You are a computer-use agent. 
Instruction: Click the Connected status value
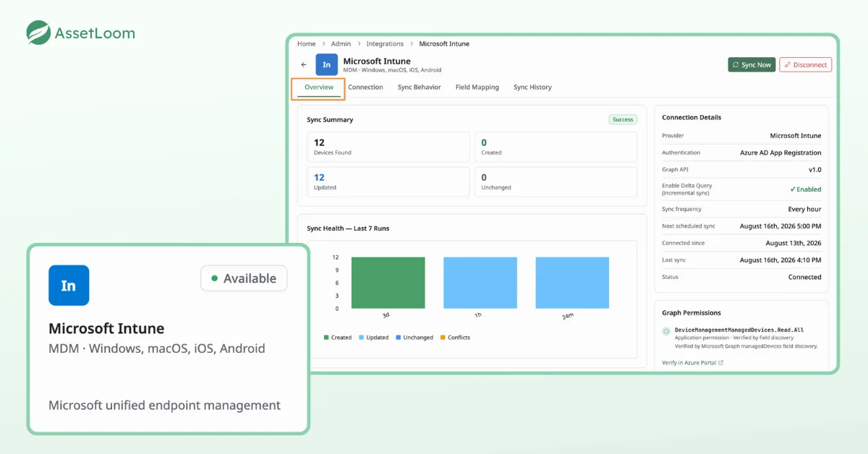point(805,277)
